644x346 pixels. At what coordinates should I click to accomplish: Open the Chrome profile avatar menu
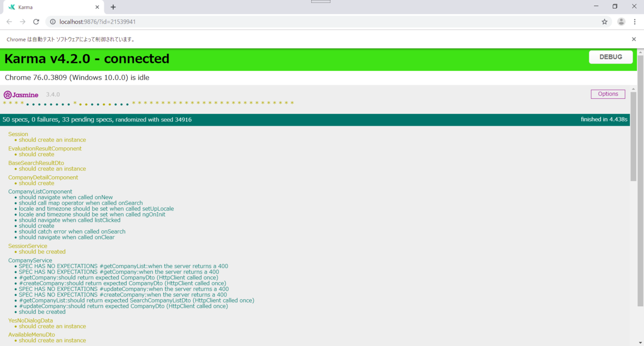[621, 21]
